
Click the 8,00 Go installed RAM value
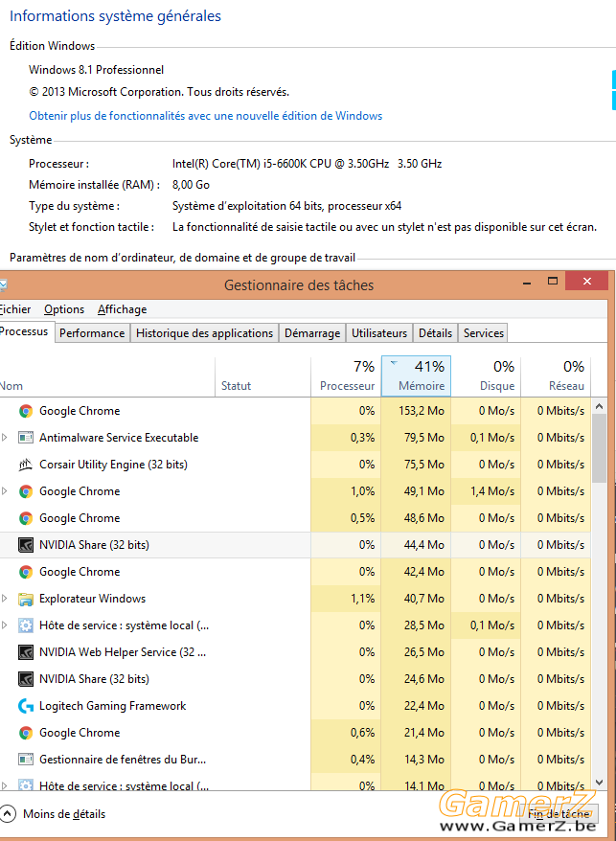pos(191,185)
